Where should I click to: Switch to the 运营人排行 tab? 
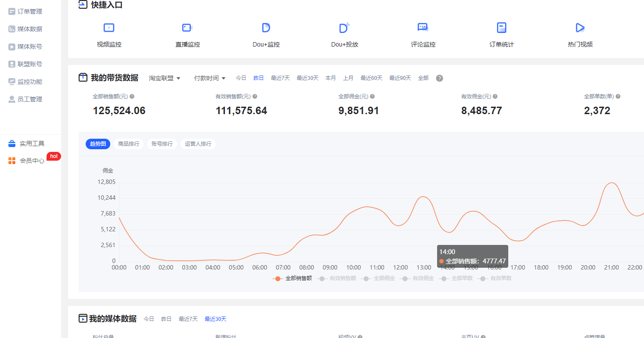pos(198,144)
